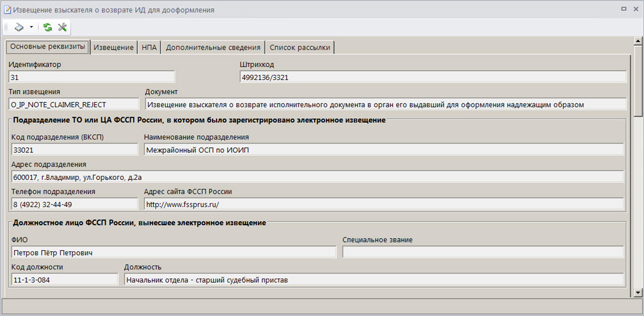Click the document icon in the title bar
The width and height of the screenshot is (644, 316).
7,10
